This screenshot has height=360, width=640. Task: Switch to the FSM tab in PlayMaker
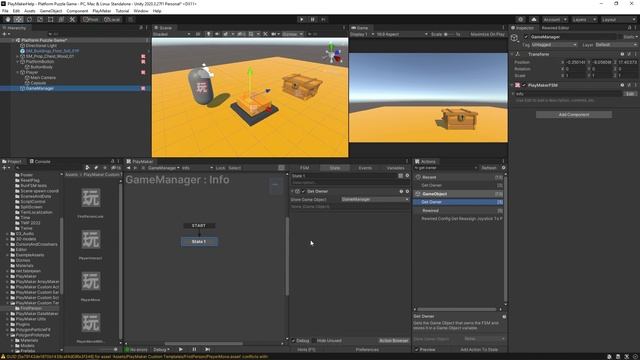point(304,168)
